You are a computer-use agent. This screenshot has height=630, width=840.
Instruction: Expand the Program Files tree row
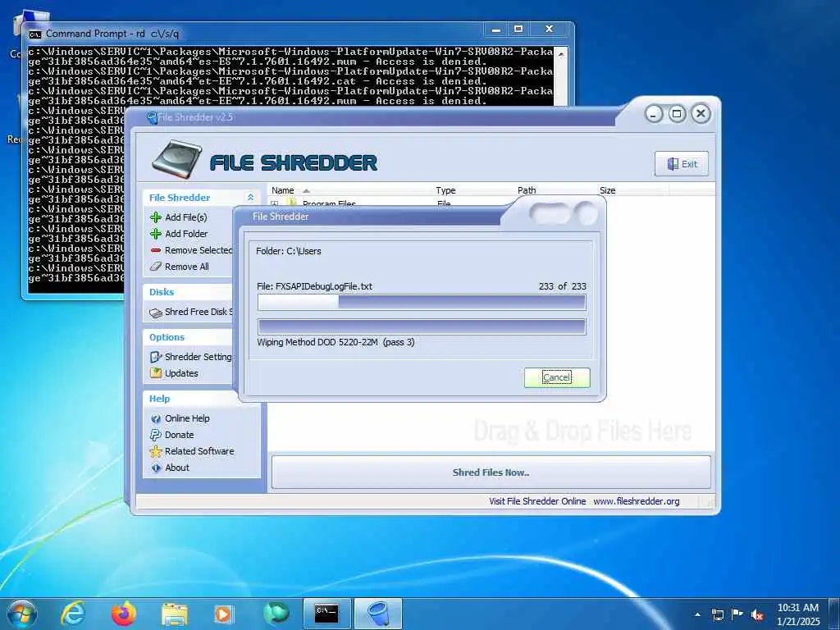coord(274,203)
